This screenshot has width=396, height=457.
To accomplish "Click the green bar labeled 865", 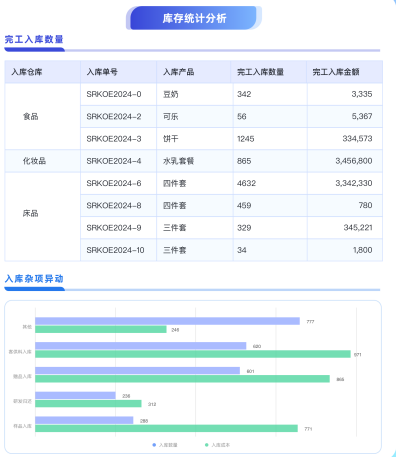I will (182, 379).
